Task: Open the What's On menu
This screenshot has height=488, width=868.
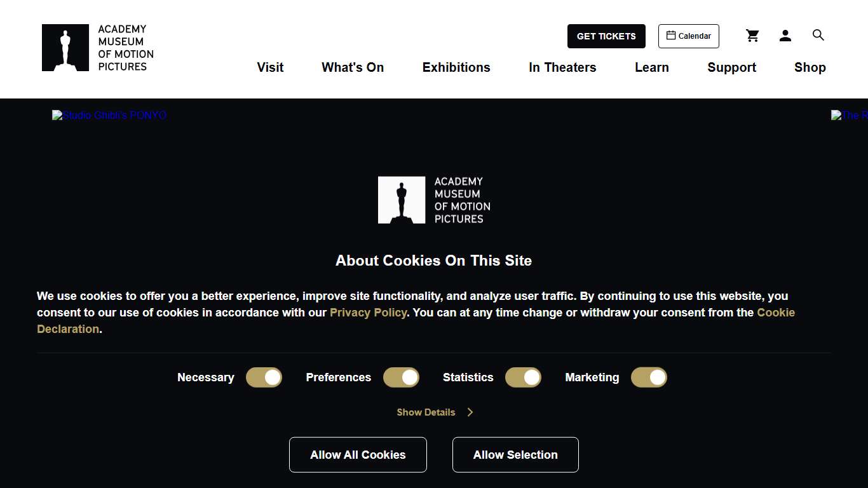Action: click(353, 67)
